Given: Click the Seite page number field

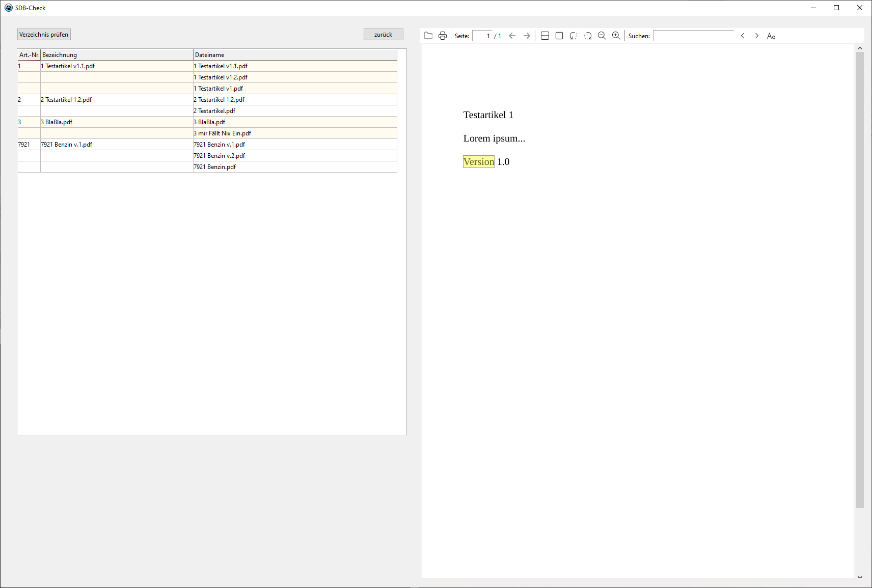Looking at the screenshot, I should point(482,36).
